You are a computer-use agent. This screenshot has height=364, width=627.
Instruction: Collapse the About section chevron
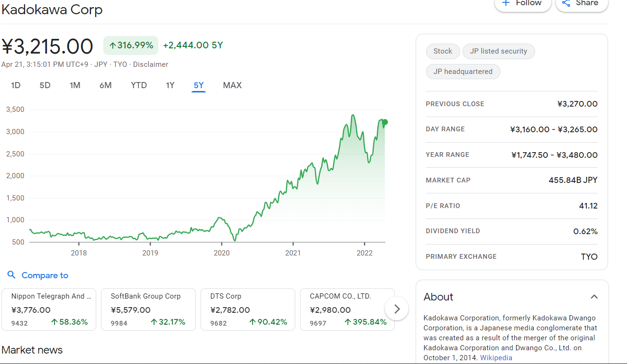pos(594,297)
